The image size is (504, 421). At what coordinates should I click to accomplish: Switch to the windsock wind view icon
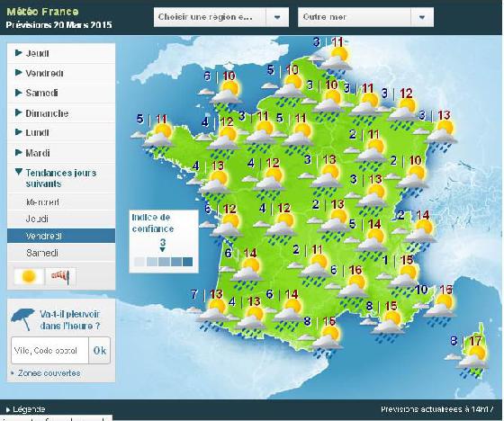click(x=61, y=276)
